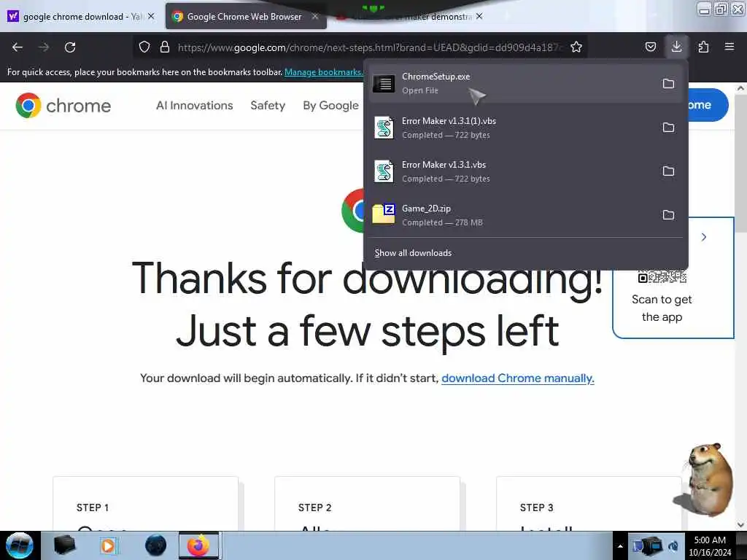Close the Google Chrome Web Browser tab
This screenshot has width=747, height=560.
click(315, 16)
